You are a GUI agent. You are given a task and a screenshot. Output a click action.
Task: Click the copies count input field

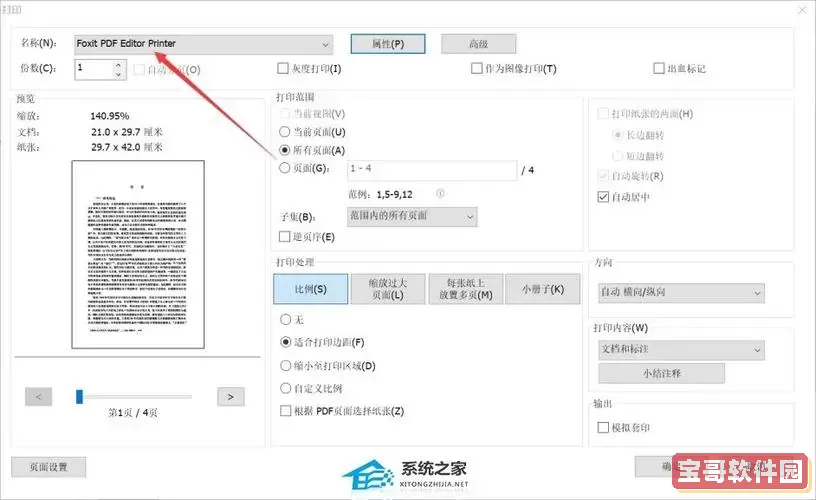(x=94, y=69)
